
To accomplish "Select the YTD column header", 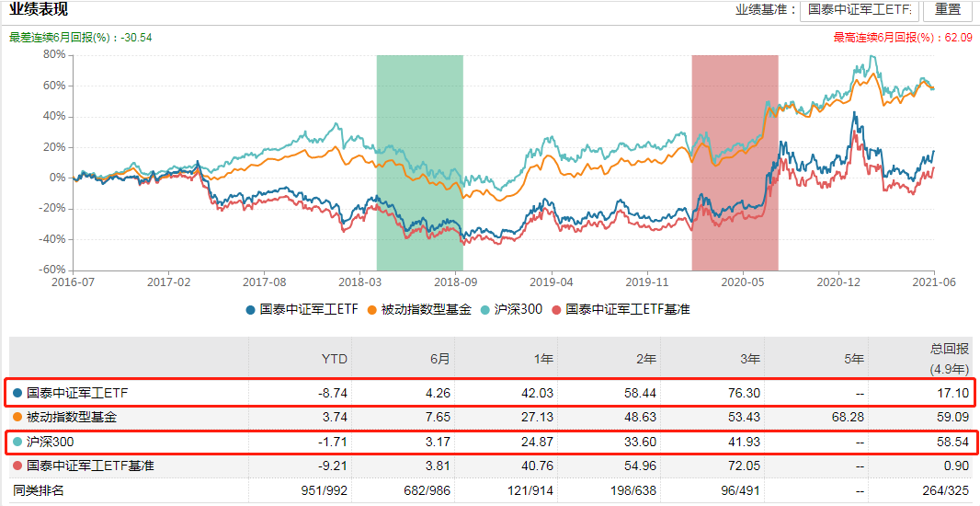I will click(334, 358).
